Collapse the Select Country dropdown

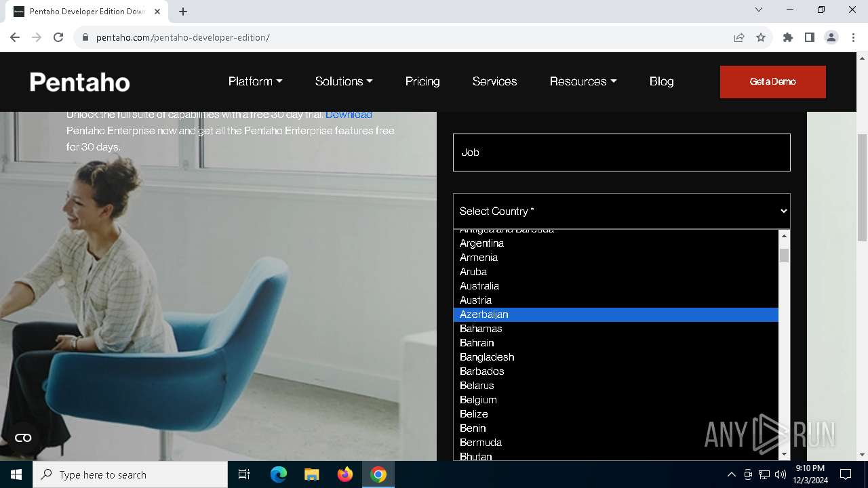tap(622, 211)
